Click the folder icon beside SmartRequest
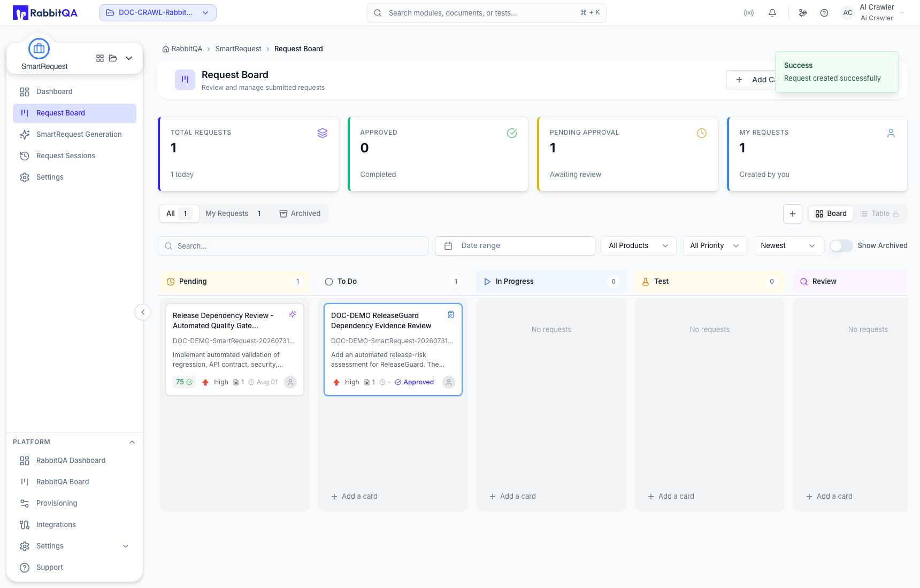920x588 pixels. point(113,58)
